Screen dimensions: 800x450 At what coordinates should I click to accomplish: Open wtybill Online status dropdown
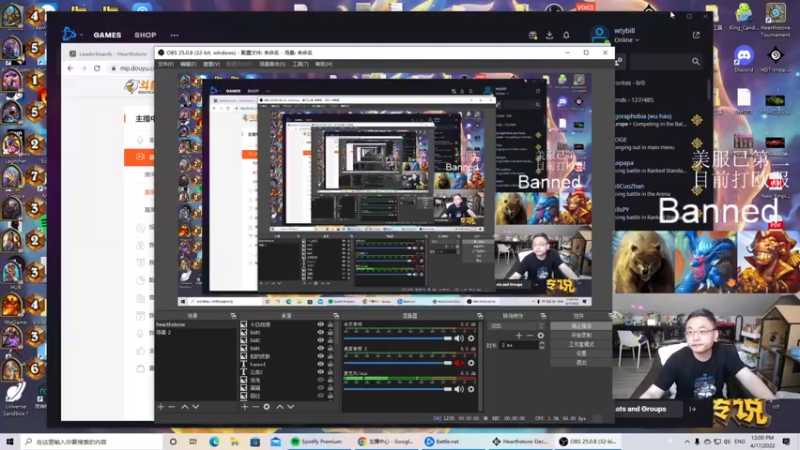coord(626,40)
